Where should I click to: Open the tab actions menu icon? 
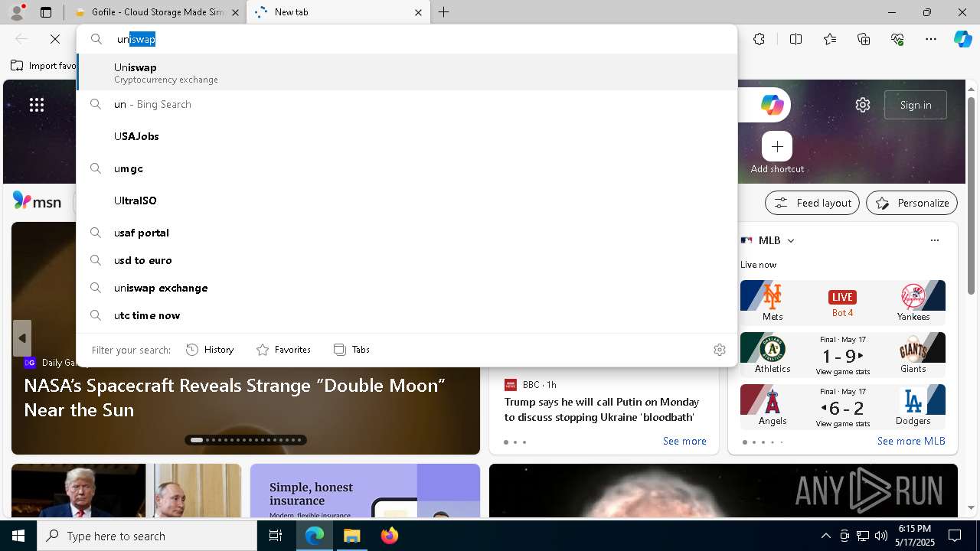click(x=46, y=12)
